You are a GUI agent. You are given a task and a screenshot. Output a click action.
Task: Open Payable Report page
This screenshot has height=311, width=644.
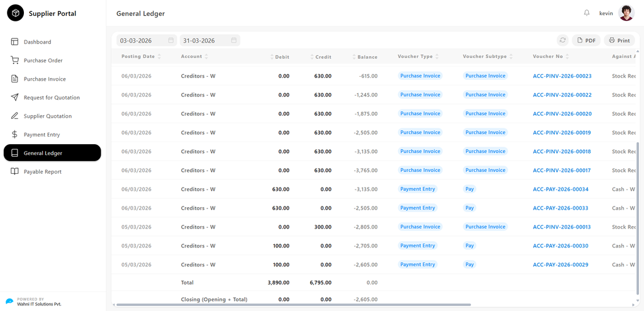coord(52,171)
